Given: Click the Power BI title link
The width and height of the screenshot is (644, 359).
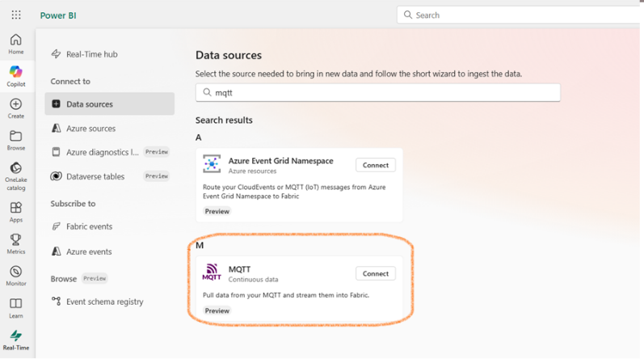Looking at the screenshot, I should [58, 15].
